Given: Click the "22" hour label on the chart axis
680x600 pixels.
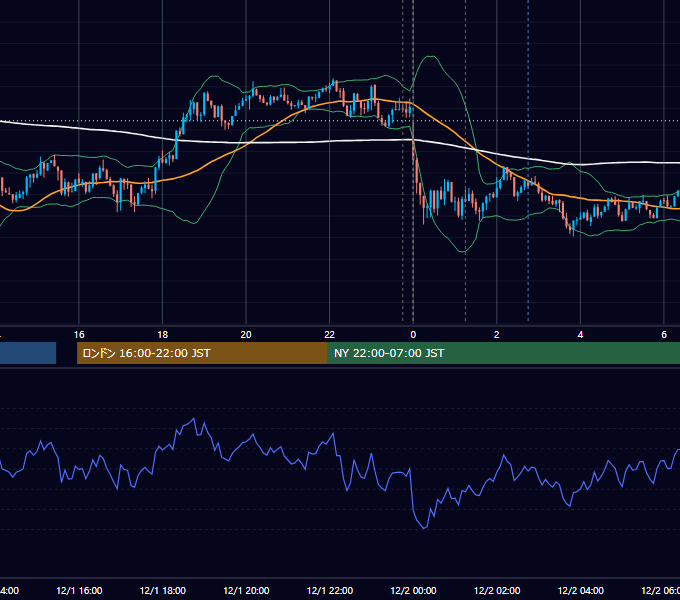Looking at the screenshot, I should pyautogui.click(x=330, y=335).
